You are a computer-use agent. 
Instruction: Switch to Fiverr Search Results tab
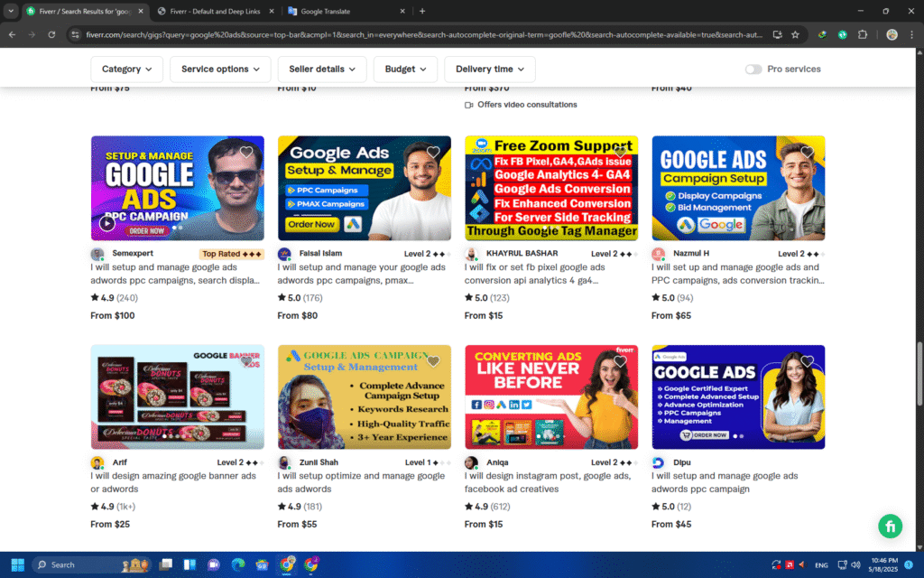[x=84, y=11]
